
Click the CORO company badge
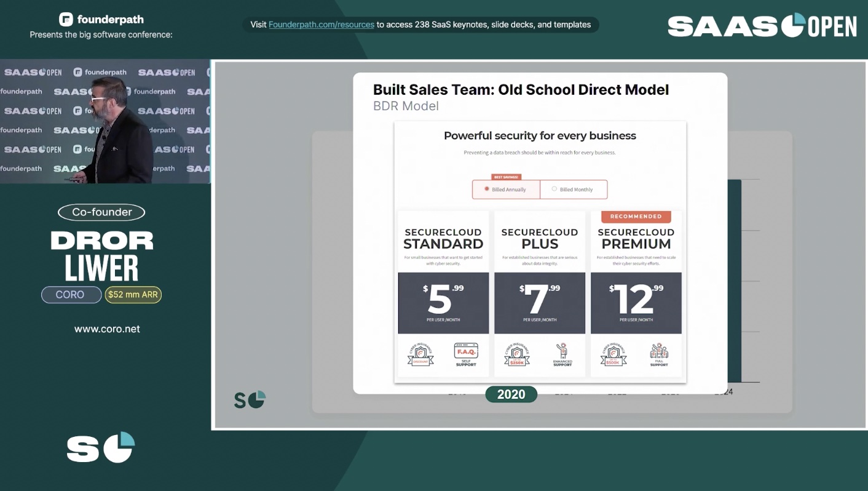click(x=71, y=295)
